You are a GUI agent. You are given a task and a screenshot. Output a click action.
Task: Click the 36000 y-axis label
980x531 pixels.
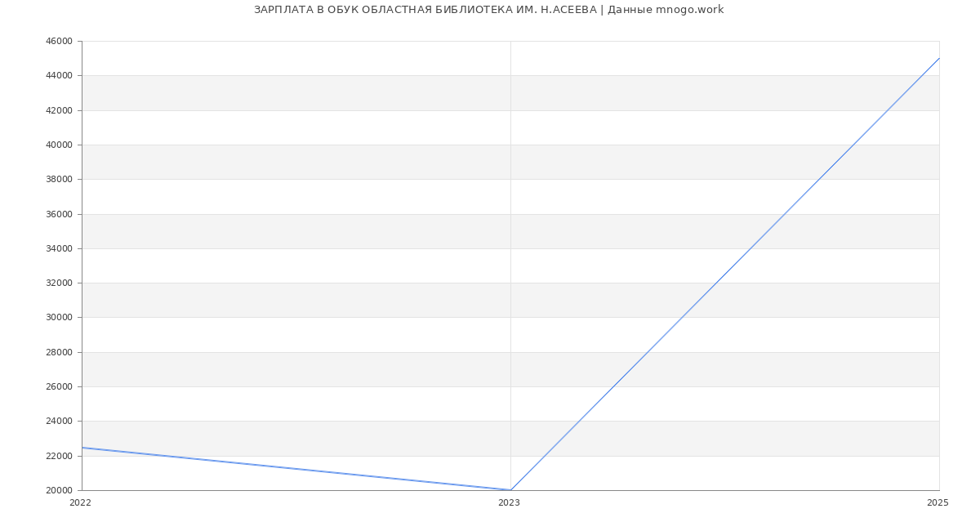tap(60, 214)
